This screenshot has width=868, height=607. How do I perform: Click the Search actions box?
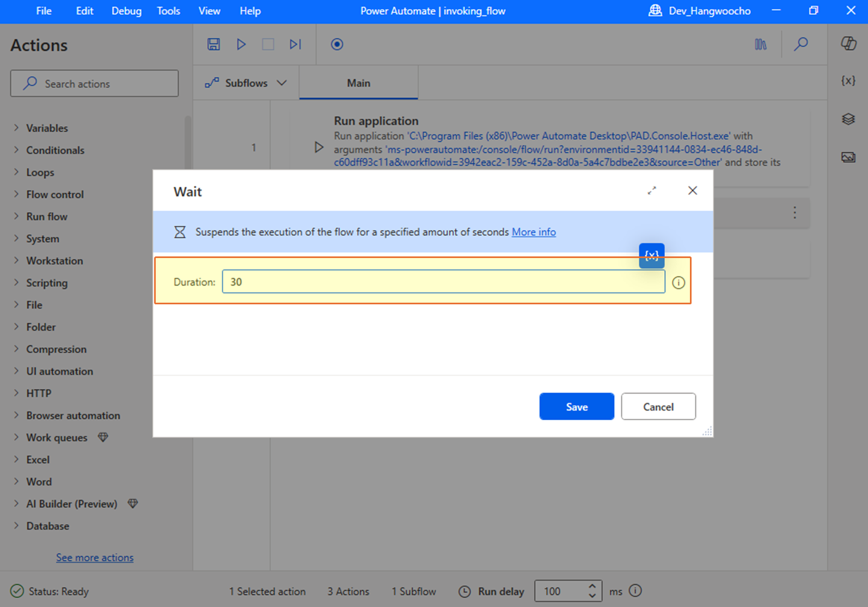(x=94, y=83)
